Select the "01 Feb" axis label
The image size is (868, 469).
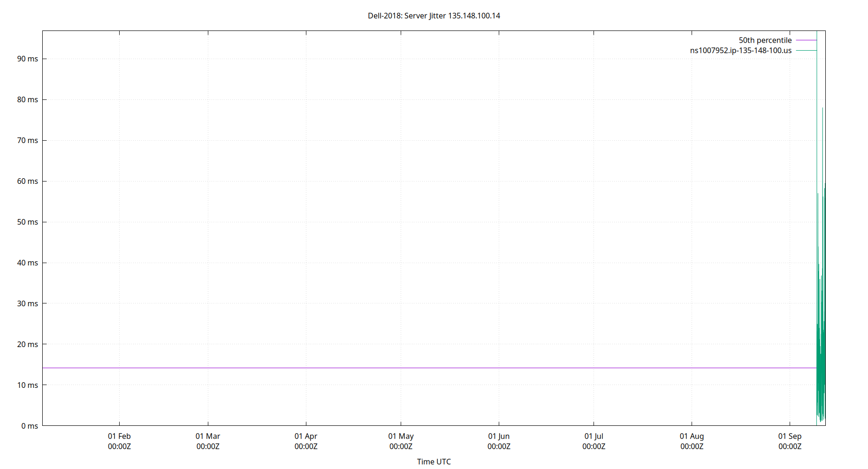(120, 436)
